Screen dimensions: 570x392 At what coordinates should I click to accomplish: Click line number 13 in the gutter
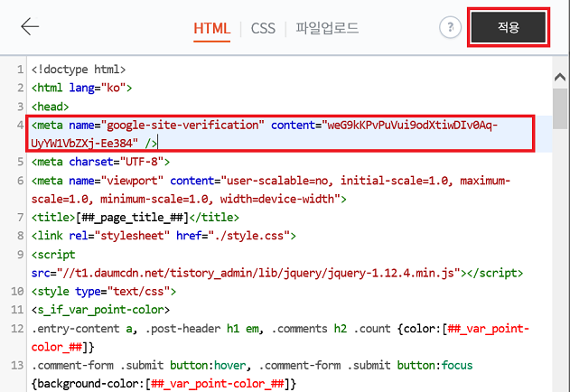click(17, 365)
